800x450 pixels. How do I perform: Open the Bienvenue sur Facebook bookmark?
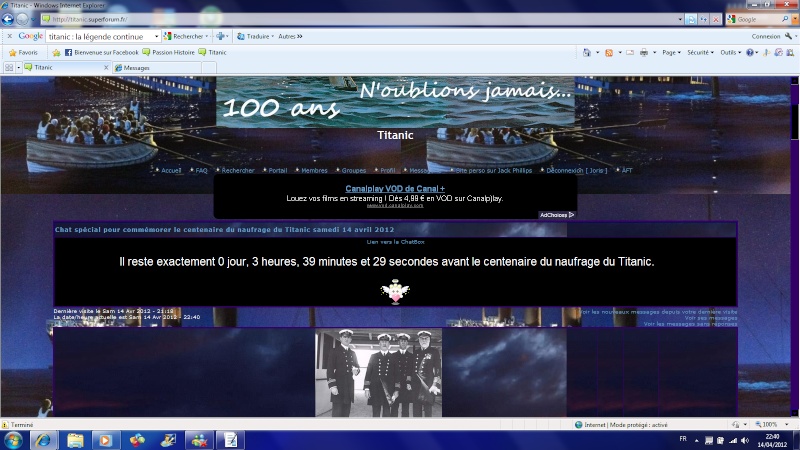(101, 53)
